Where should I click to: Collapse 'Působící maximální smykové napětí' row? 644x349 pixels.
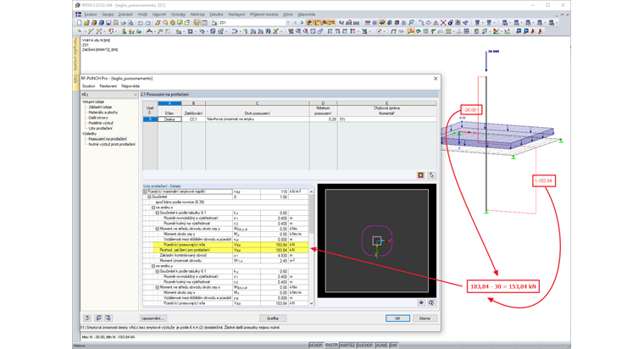[145, 191]
